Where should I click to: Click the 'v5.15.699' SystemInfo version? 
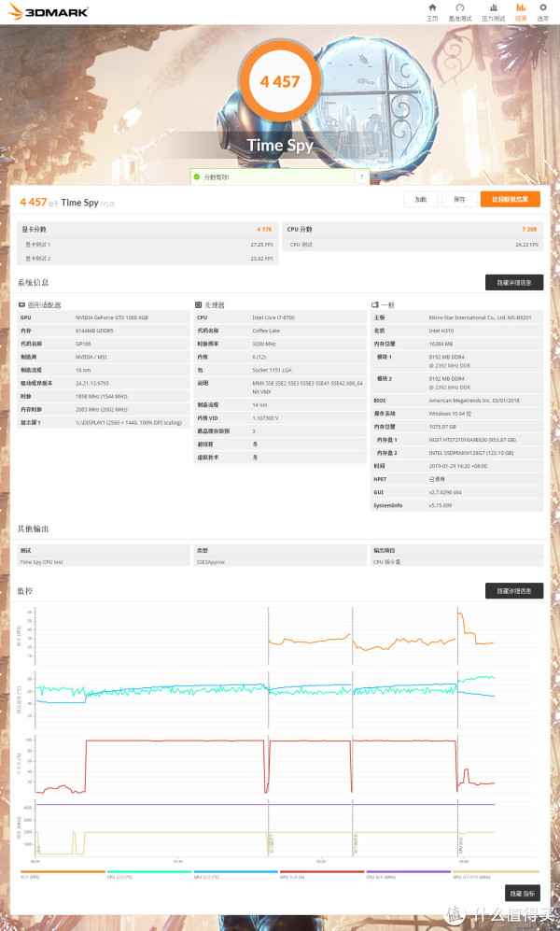[x=441, y=505]
